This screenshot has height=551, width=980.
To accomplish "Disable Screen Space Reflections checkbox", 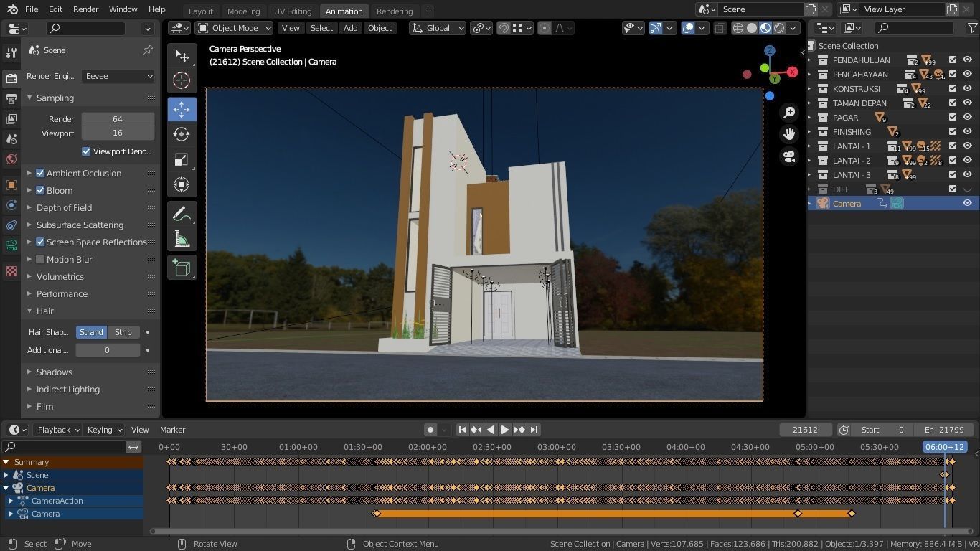I will point(41,242).
